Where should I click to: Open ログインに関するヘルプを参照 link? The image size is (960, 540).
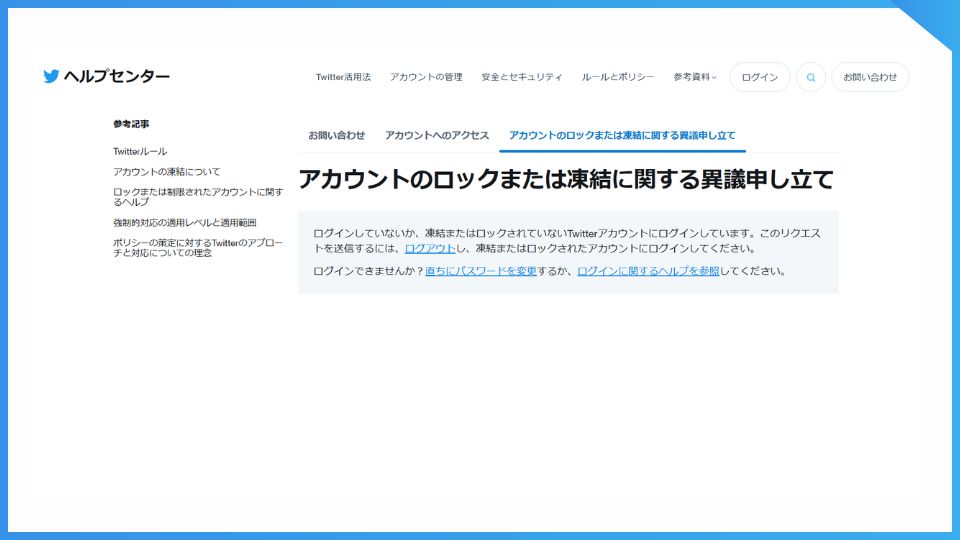pos(648,271)
